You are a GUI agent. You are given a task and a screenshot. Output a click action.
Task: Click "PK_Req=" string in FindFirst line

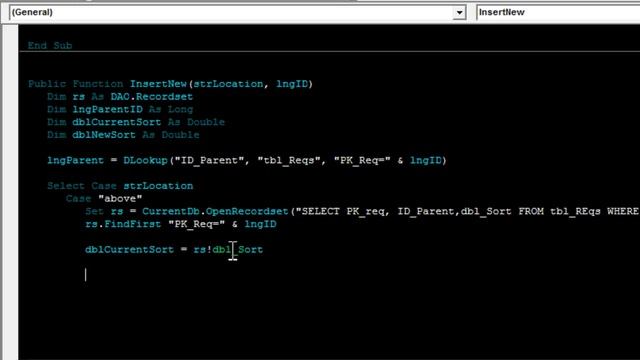(197, 224)
